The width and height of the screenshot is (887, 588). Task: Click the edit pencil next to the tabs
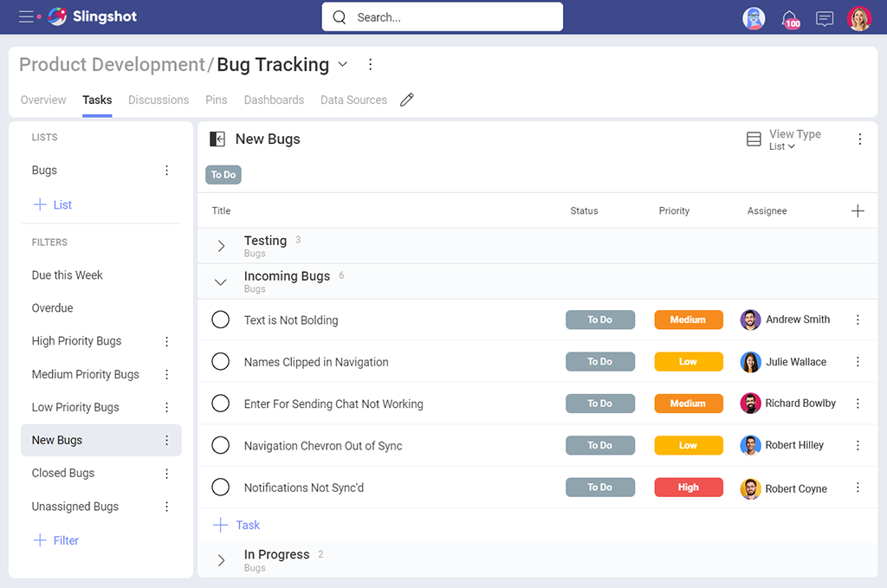[407, 100]
